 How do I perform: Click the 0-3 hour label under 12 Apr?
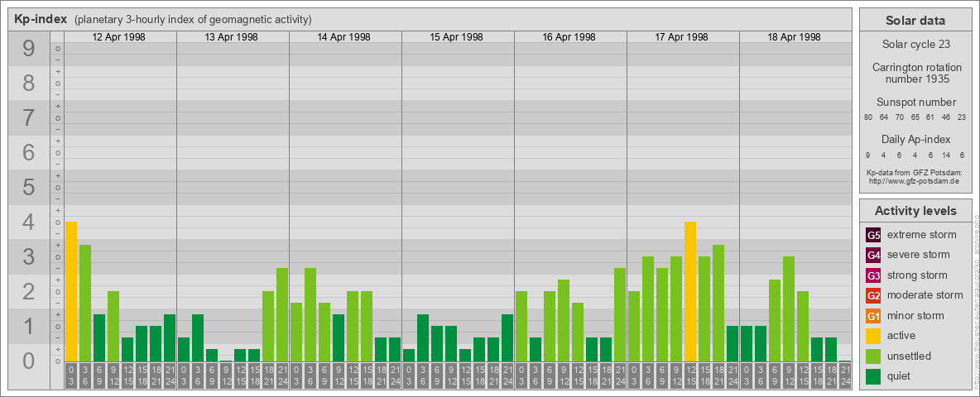71,376
